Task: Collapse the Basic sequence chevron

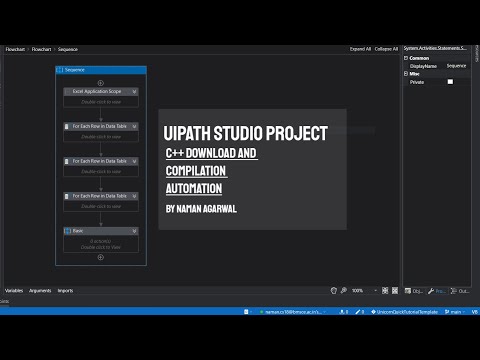Action: coord(134,231)
